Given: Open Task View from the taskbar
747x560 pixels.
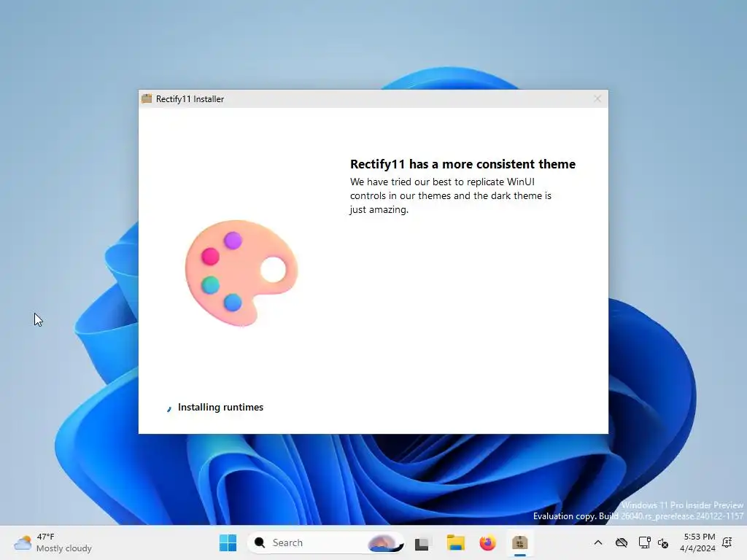Looking at the screenshot, I should (422, 542).
